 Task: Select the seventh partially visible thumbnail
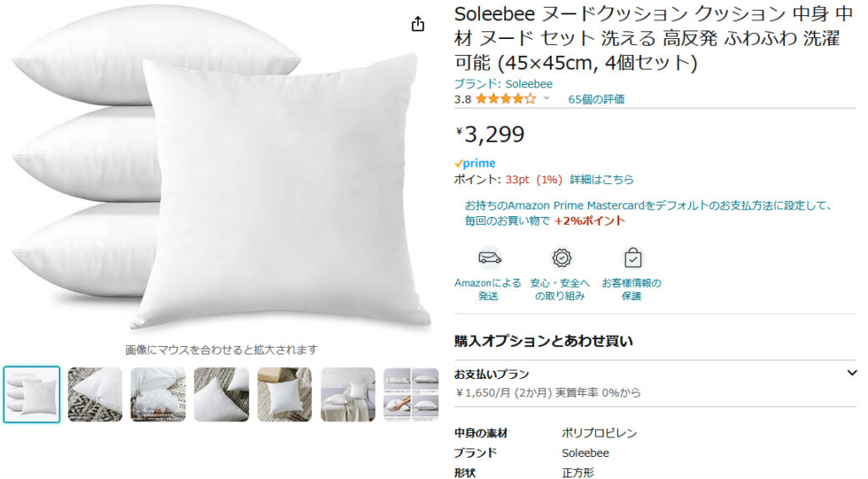click(411, 394)
